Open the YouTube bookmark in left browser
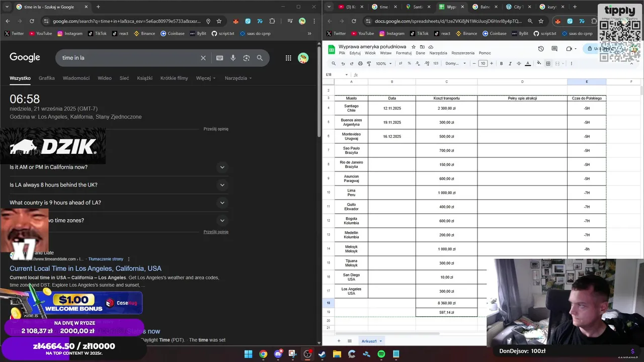Viewport: 644px width, 362px height. click(41, 34)
